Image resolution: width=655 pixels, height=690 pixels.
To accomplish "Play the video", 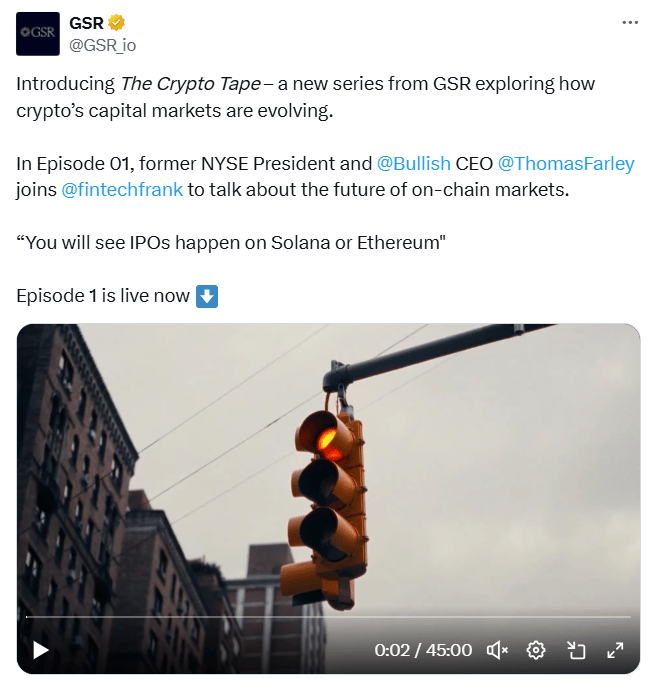I will coord(40,650).
